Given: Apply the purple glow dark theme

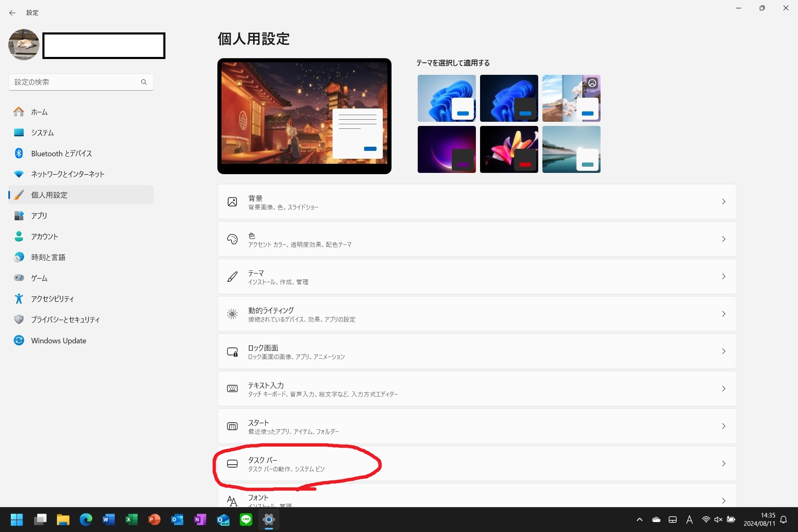Looking at the screenshot, I should coord(446,149).
